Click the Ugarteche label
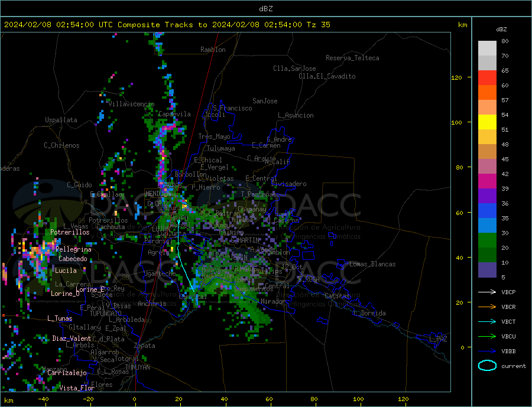532x407 pixels. 160,273
